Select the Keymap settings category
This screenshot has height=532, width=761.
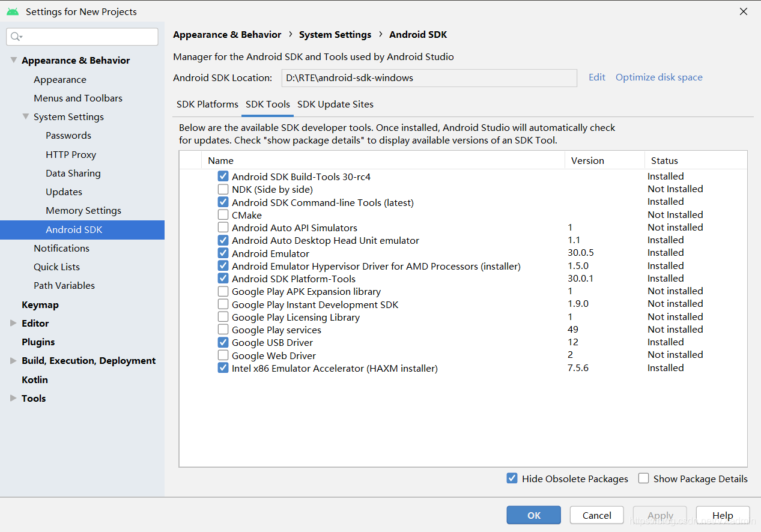(x=40, y=304)
